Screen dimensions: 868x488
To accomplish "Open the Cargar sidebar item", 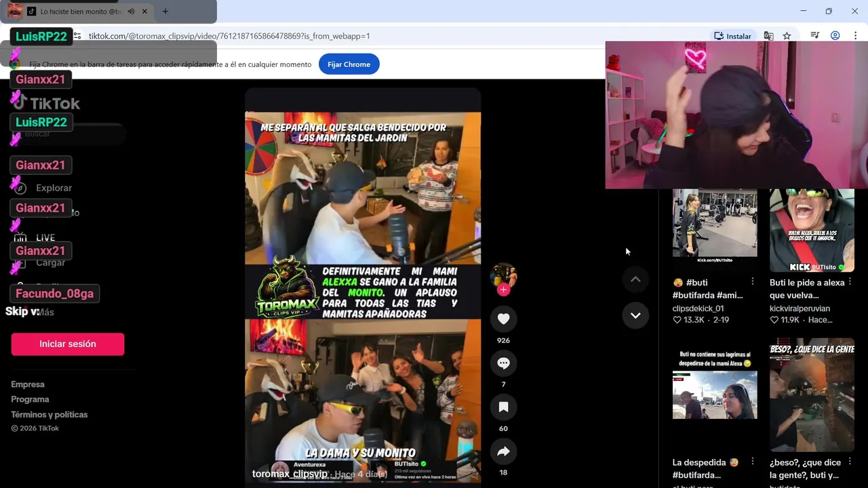I will pyautogui.click(x=51, y=262).
